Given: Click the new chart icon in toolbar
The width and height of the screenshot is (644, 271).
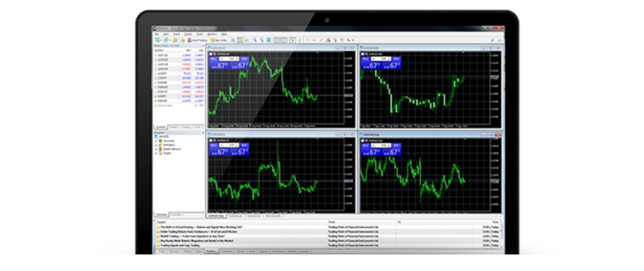Looking at the screenshot, I should (x=157, y=39).
